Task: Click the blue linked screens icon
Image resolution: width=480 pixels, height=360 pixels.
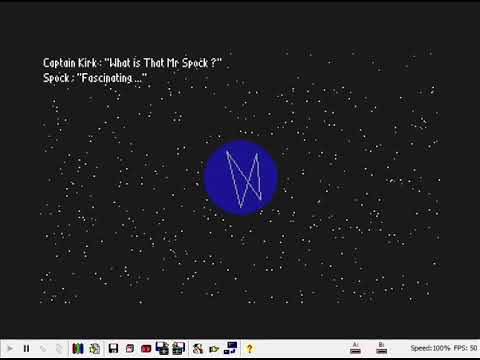Action: [x=231, y=348]
